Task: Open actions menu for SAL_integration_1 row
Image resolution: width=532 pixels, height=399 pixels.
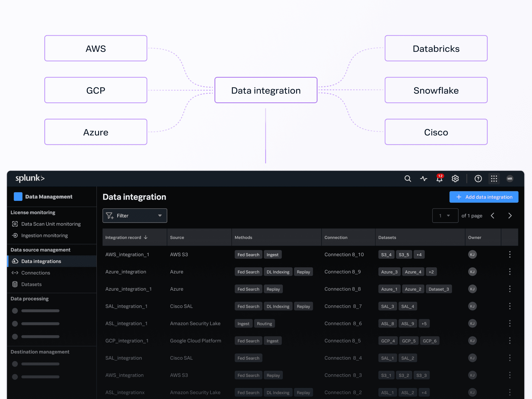Action: point(510,306)
